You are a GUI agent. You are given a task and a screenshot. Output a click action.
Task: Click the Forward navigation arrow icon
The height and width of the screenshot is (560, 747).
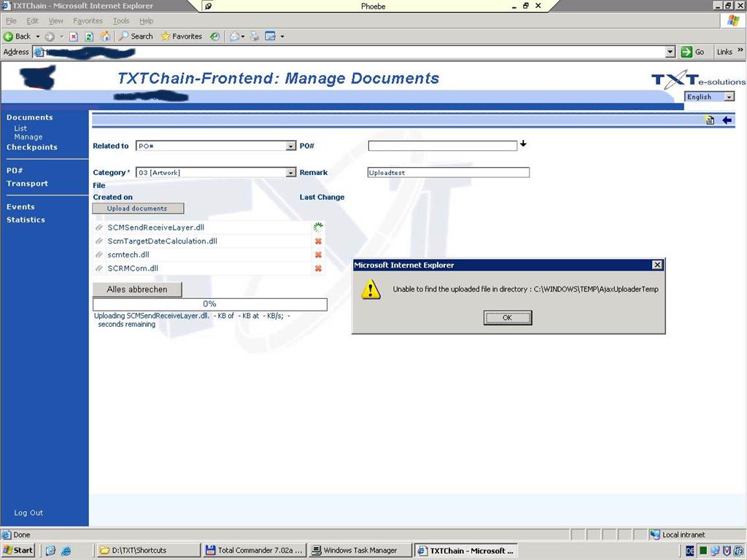(50, 36)
